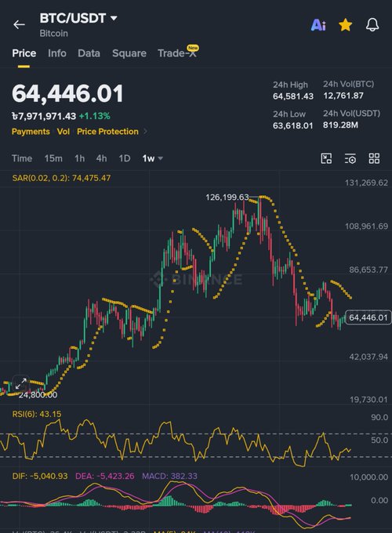
Task: Tap the +1.13% change value
Action: click(95, 116)
